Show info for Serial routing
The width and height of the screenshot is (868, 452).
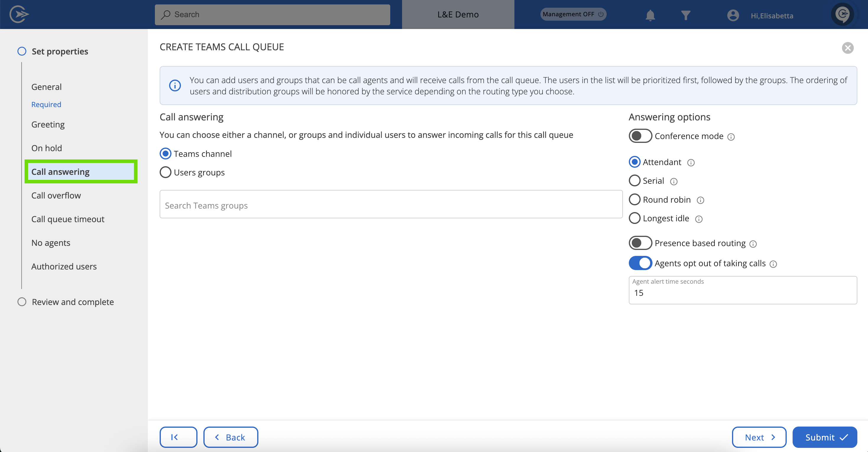(673, 182)
